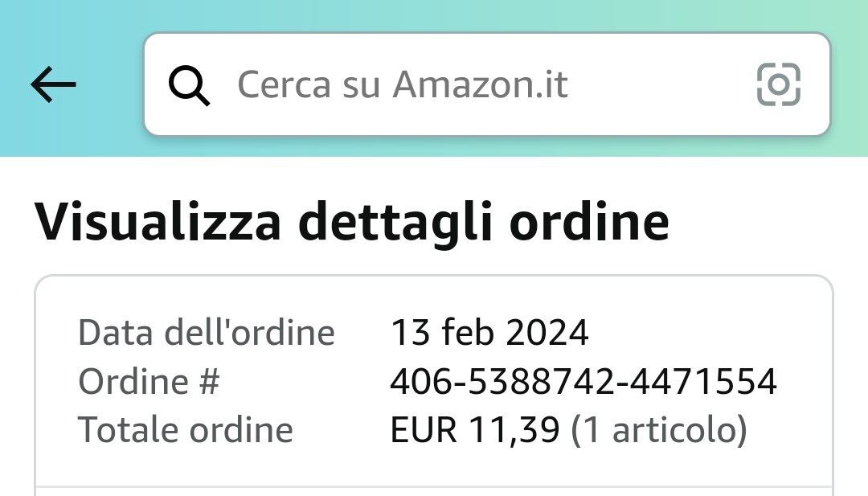The width and height of the screenshot is (868, 496).
Task: Click order number 406-5388742-4471554
Action: tap(583, 381)
